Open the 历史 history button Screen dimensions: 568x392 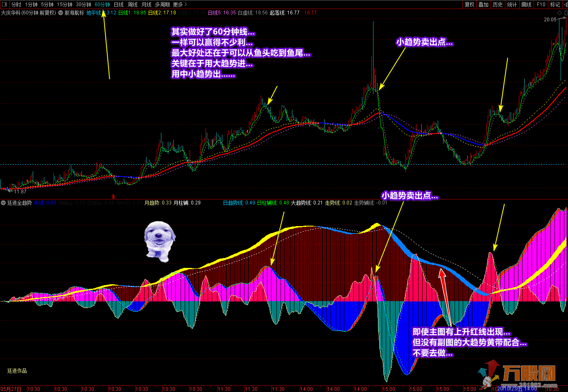498,5
